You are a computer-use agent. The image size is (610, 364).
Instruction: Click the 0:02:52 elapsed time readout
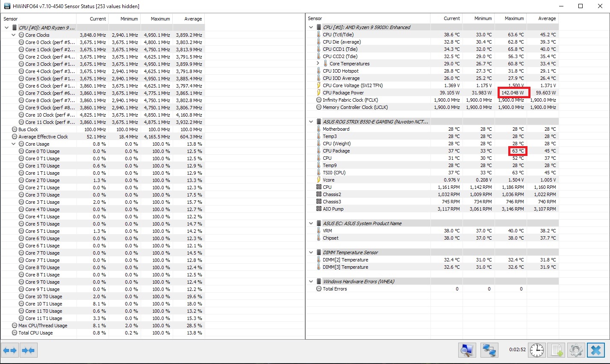pyautogui.click(x=517, y=349)
